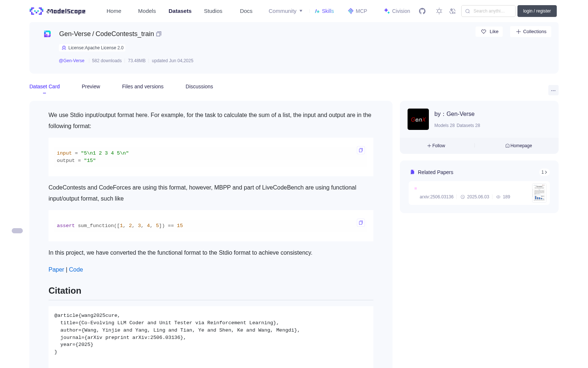Click the ModelScope logo
This screenshot has height=368, width=588.
[x=58, y=11]
